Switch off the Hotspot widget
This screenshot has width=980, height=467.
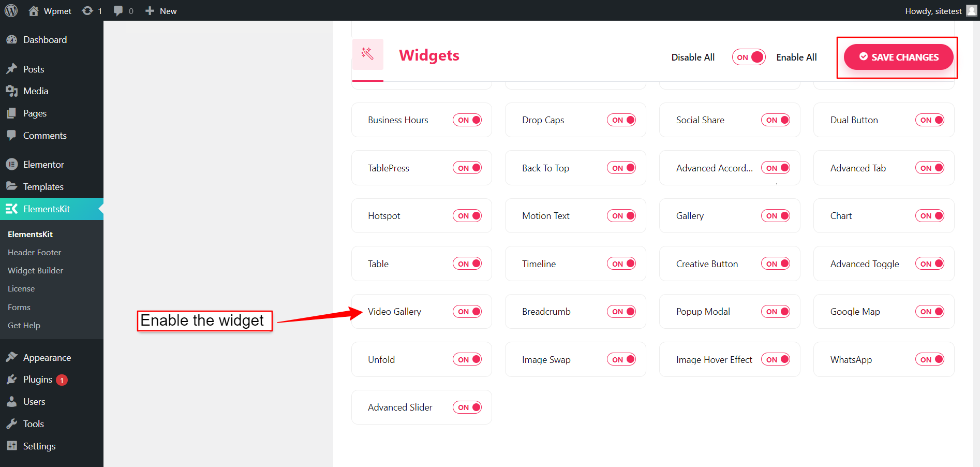[x=467, y=216]
